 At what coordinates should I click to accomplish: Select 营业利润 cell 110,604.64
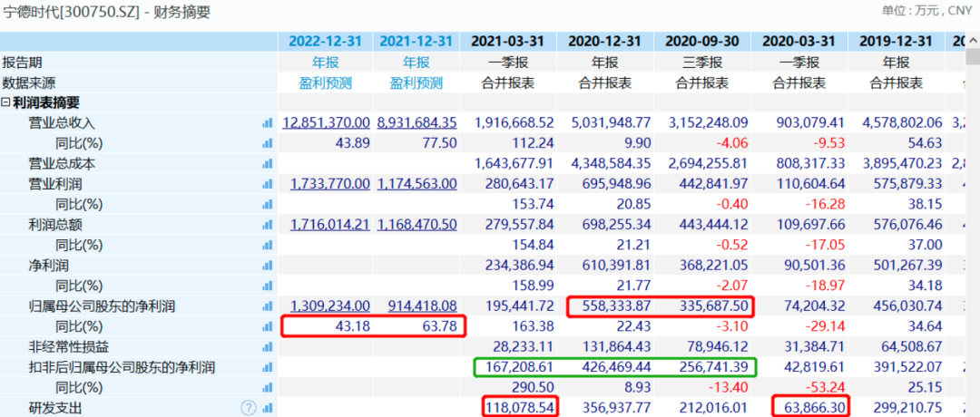[x=809, y=185]
